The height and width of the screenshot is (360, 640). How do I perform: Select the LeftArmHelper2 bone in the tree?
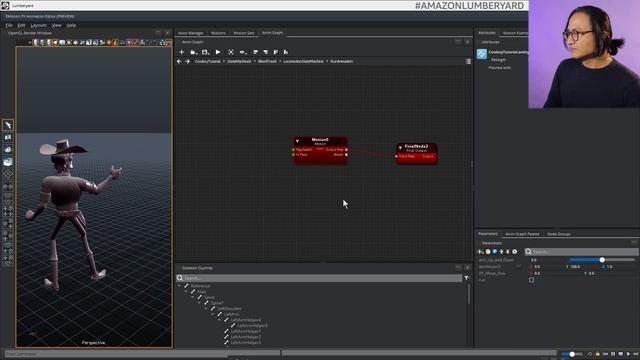click(x=246, y=337)
